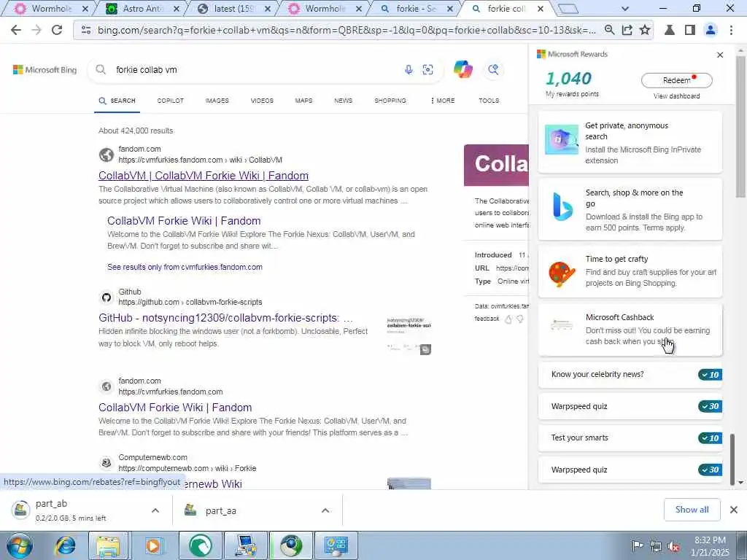Click the zoom magnifier icon in address bar
The height and width of the screenshot is (560, 747).
609,30
